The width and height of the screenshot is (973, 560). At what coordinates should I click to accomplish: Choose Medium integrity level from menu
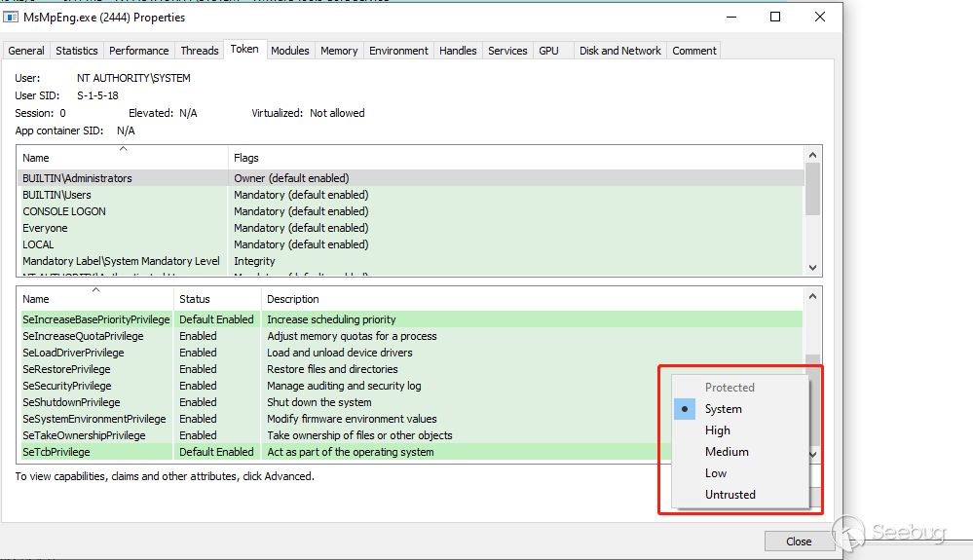(x=727, y=452)
